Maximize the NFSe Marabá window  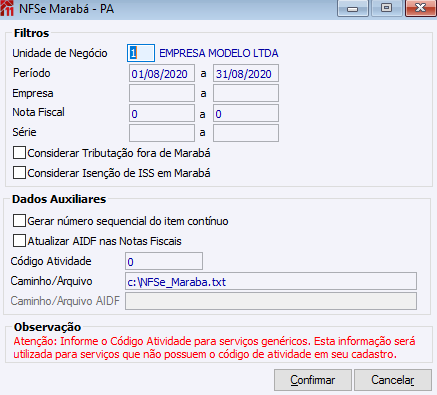tap(386, 8)
